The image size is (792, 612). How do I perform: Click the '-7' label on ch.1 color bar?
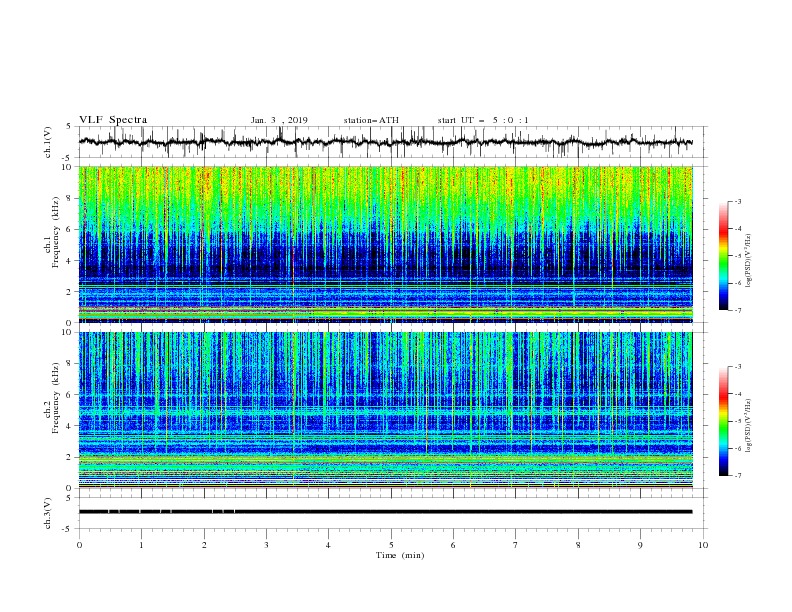(x=737, y=310)
